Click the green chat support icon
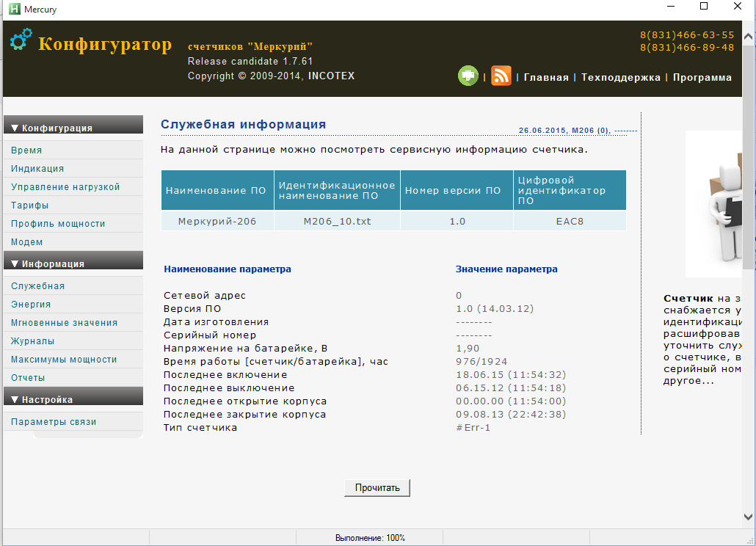 [x=468, y=76]
